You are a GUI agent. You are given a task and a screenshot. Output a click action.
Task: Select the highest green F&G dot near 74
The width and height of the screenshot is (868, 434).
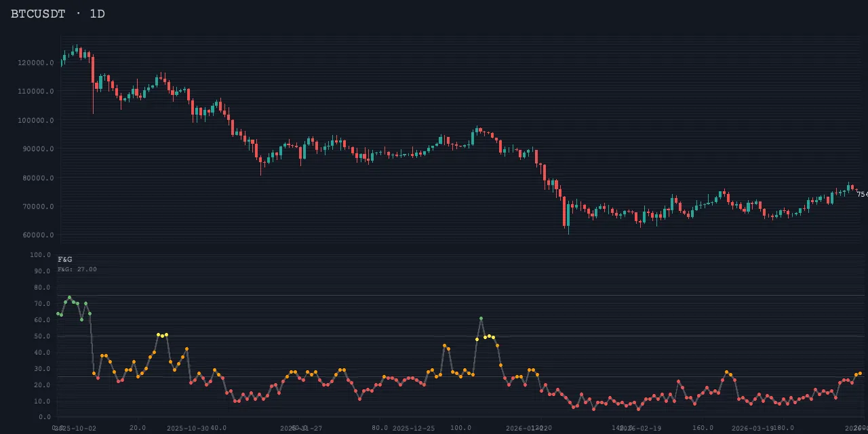pos(69,297)
